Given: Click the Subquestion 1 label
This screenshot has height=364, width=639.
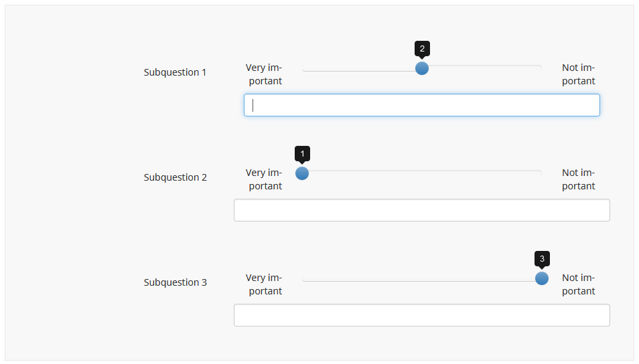Looking at the screenshot, I should [175, 72].
